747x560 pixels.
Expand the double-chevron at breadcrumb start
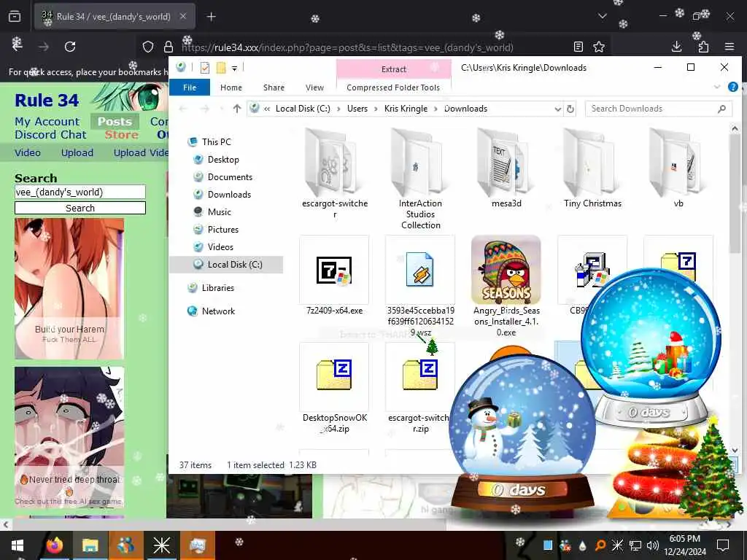tap(267, 109)
